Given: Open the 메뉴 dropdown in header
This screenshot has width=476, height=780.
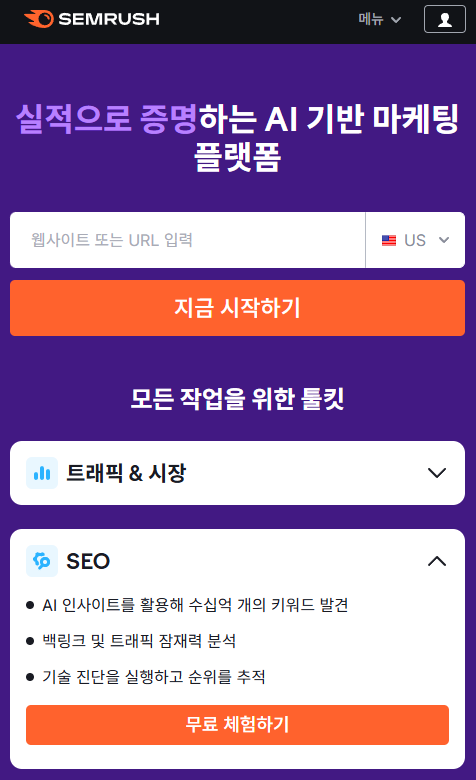Looking at the screenshot, I should tap(380, 19).
